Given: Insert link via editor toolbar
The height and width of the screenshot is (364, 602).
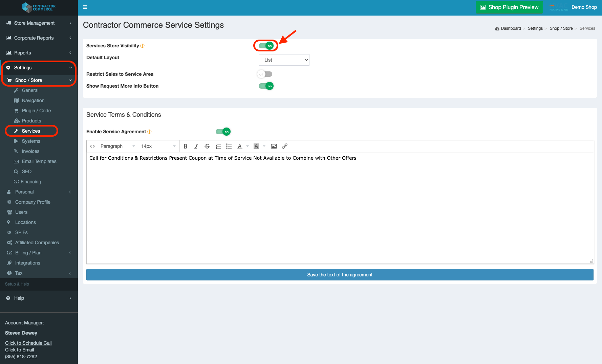Looking at the screenshot, I should pyautogui.click(x=285, y=146).
